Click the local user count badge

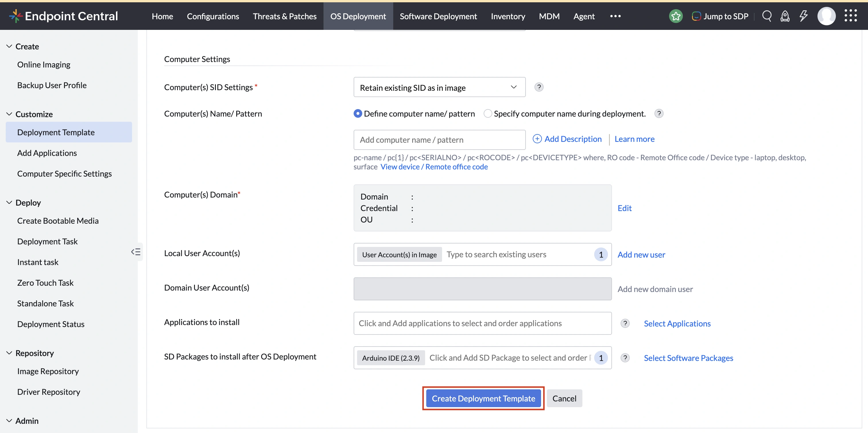click(601, 254)
